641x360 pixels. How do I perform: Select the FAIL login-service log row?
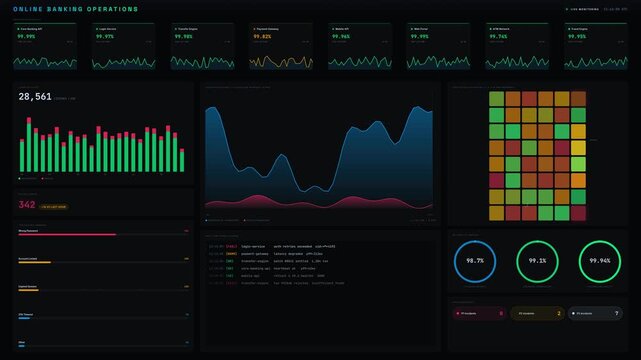(x=320, y=246)
